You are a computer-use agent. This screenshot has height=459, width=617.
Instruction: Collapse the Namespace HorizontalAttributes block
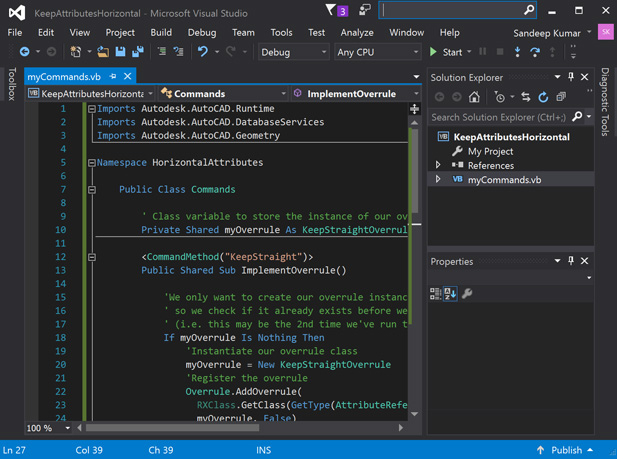point(92,163)
